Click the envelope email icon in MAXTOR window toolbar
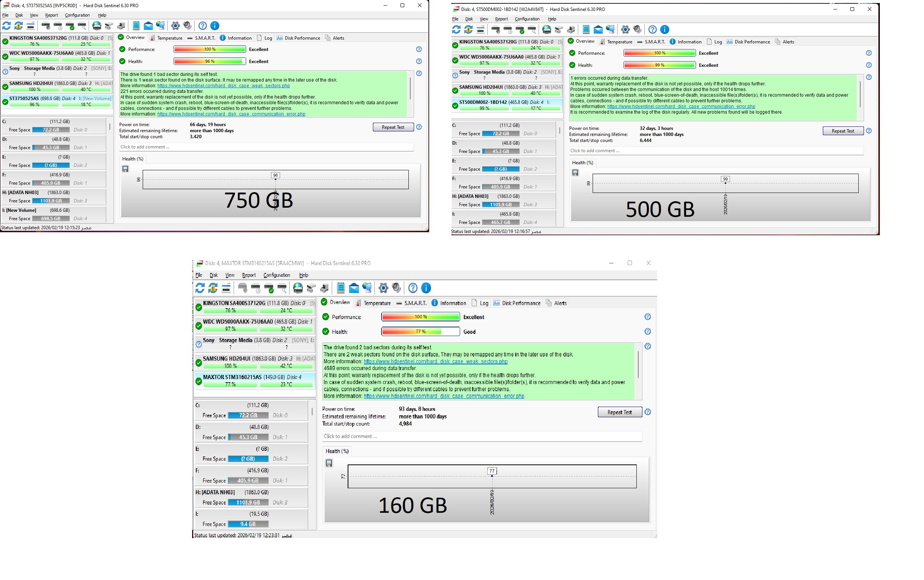Image resolution: width=924 pixels, height=580 pixels. [x=354, y=288]
